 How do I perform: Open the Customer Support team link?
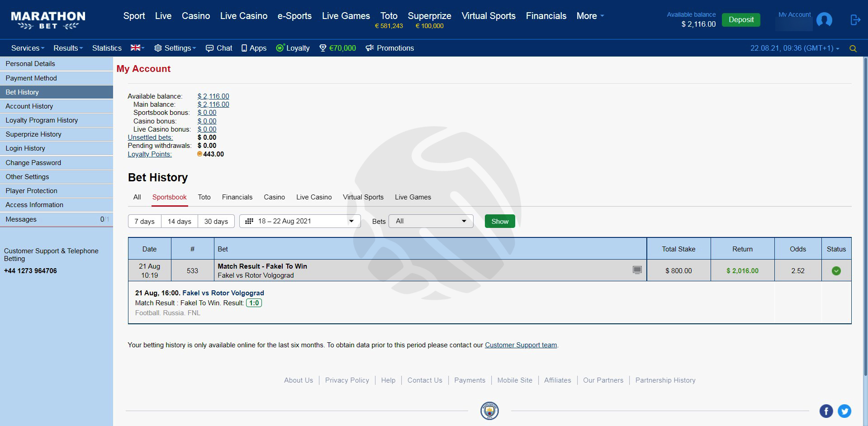[x=521, y=345]
